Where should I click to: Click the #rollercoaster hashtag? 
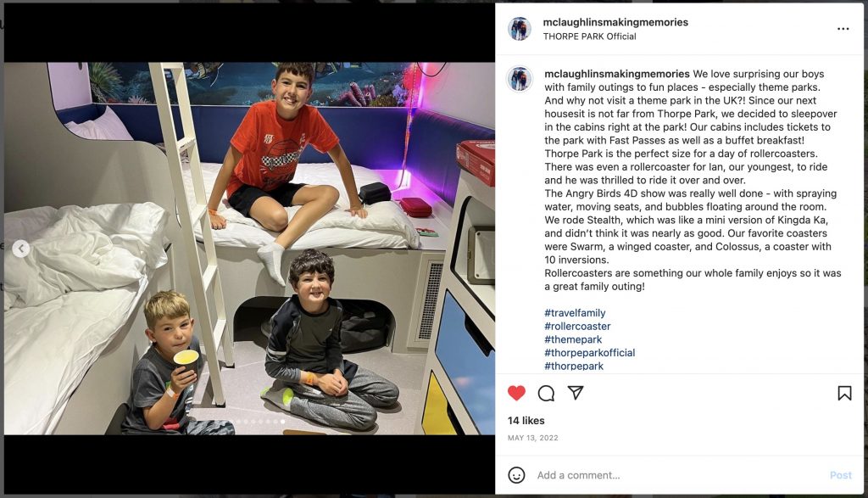click(577, 327)
